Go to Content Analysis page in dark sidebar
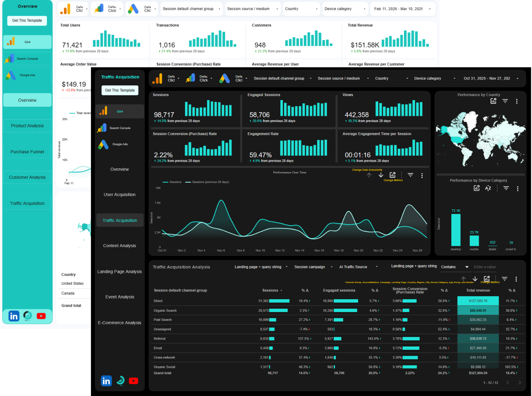 pyautogui.click(x=120, y=246)
